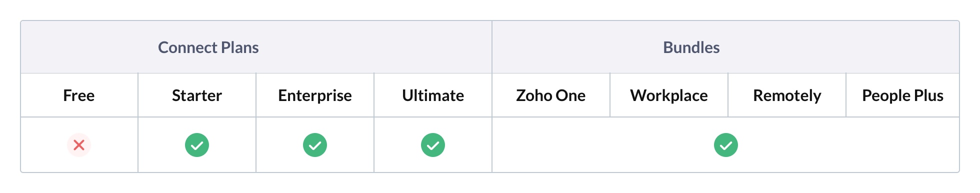Click the People Plus bundle header
The image size is (980, 193).
coord(902,95)
